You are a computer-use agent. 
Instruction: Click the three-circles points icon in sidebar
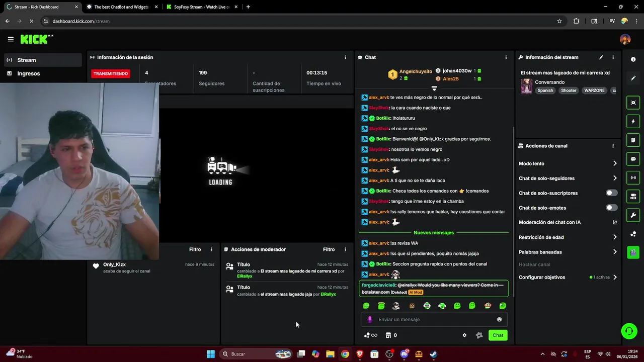pyautogui.click(x=633, y=234)
